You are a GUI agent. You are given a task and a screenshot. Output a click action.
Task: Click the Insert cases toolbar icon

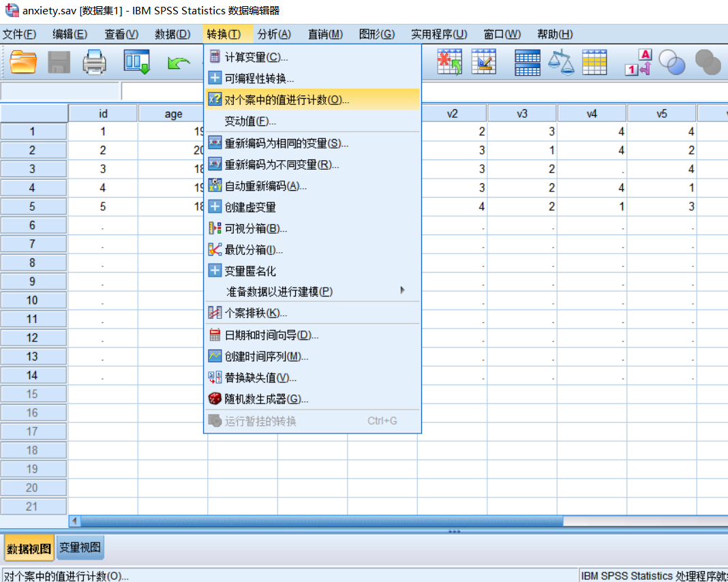tap(449, 62)
